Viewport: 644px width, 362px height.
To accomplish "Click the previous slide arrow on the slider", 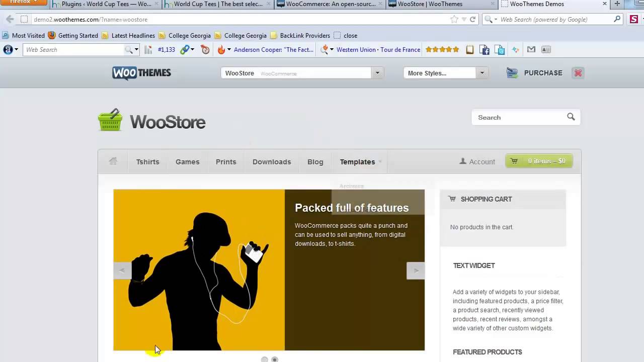I will point(122,270).
